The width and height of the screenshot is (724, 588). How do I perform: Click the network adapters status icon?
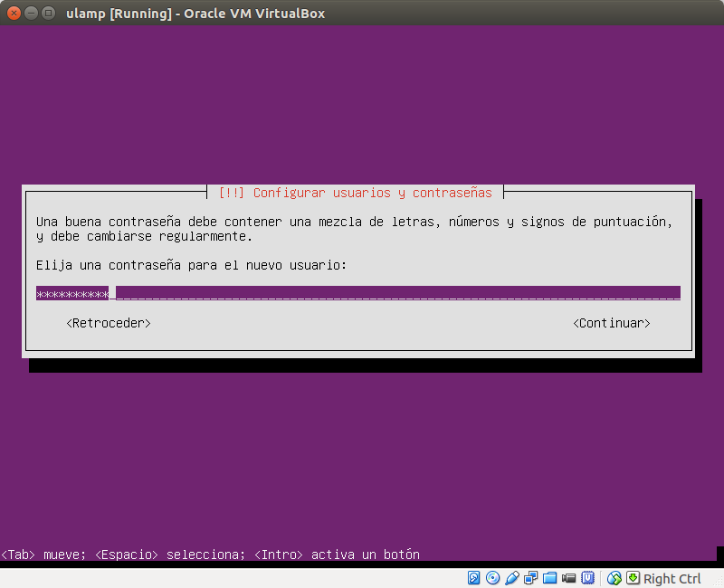click(x=529, y=578)
